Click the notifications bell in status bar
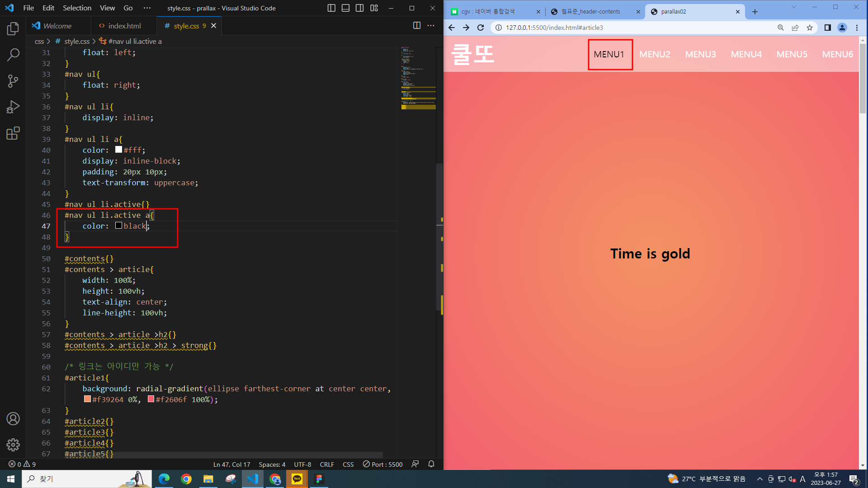Image resolution: width=868 pixels, height=488 pixels. pyautogui.click(x=431, y=464)
